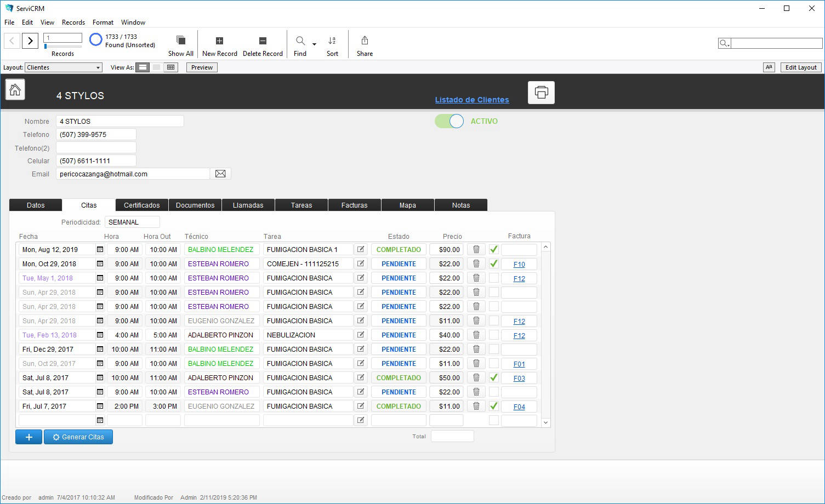
Task: Edit the COMEJEN - 111125215 task icon
Action: [x=361, y=264]
